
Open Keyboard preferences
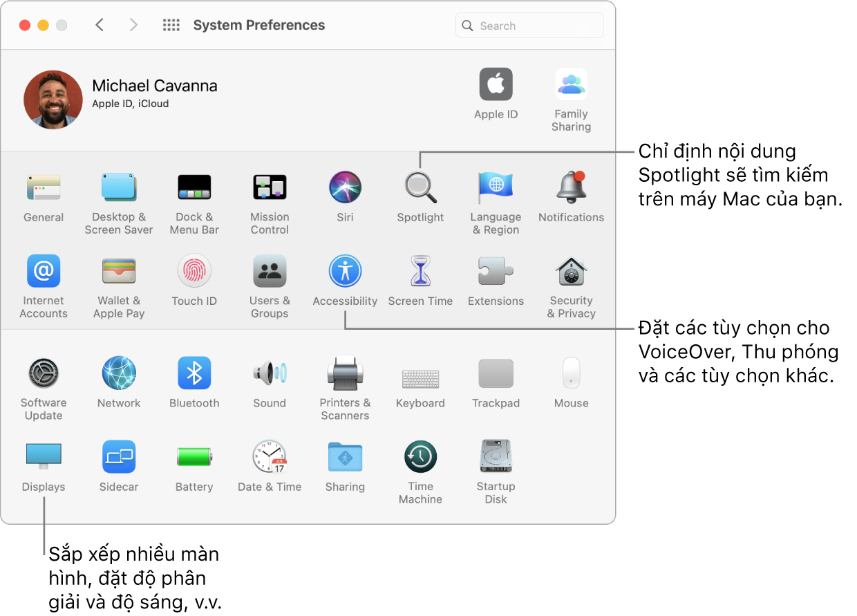click(x=420, y=378)
